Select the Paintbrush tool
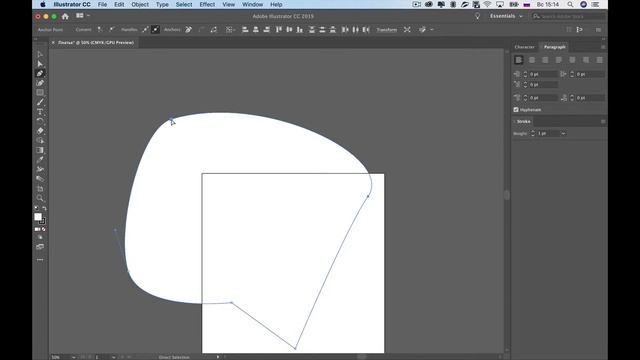This screenshot has width=640, height=360. click(40, 102)
